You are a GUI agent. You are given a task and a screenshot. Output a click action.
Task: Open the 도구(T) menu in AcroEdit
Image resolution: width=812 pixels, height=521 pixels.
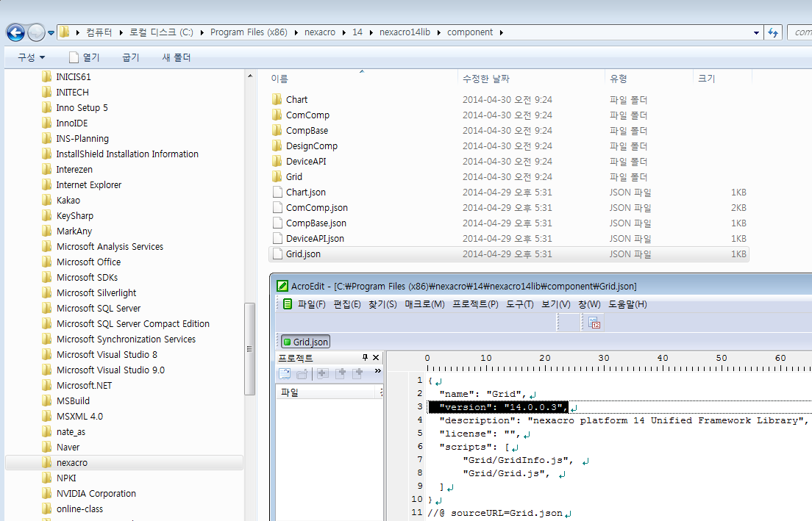(x=520, y=304)
